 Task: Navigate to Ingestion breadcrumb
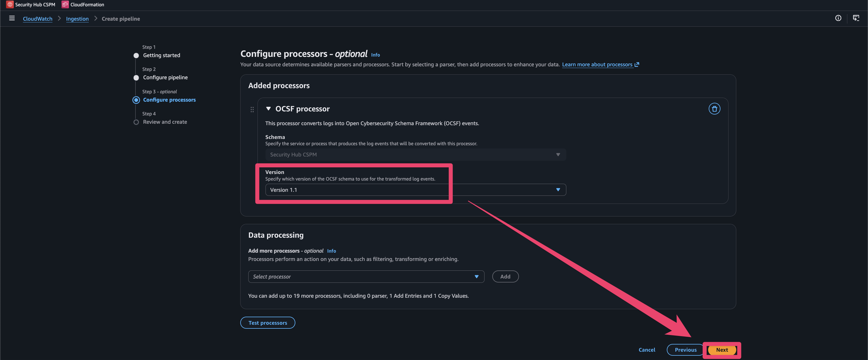(77, 19)
